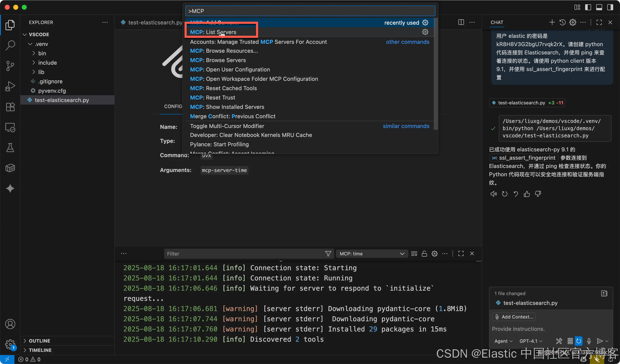Screen dimensions: 620x364
Task: Mark chat response as helpful
Action: point(527,194)
